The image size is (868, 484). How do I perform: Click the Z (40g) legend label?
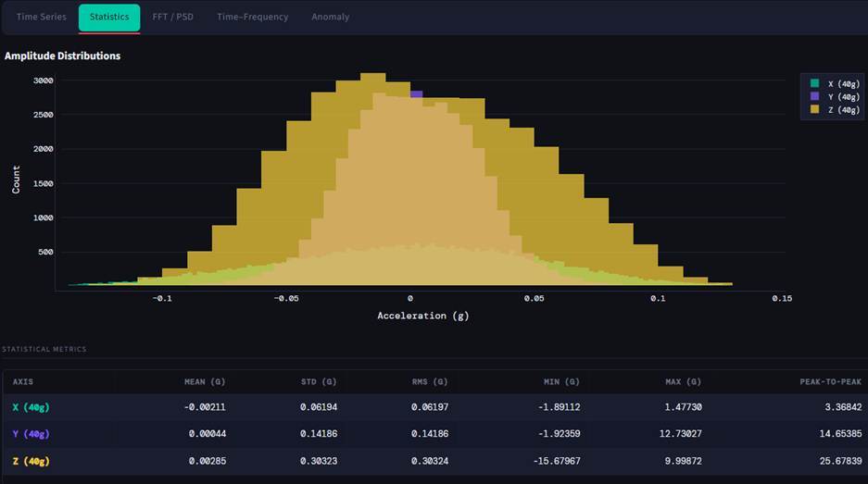pyautogui.click(x=844, y=110)
